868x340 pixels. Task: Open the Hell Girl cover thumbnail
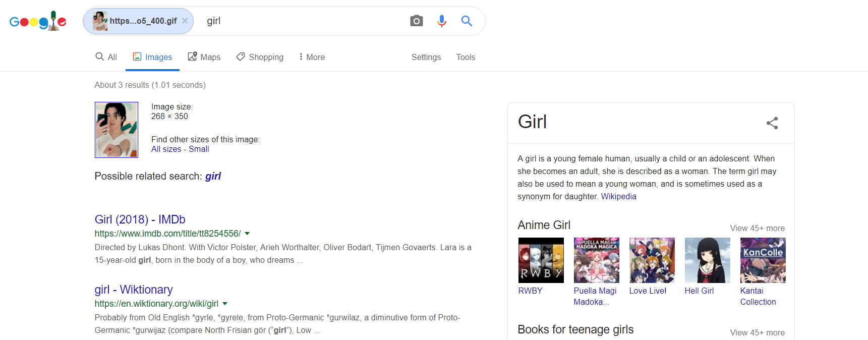pyautogui.click(x=708, y=260)
